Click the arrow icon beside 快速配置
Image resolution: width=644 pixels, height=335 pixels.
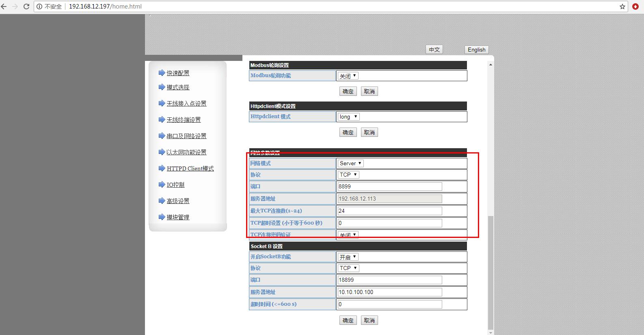click(x=162, y=73)
